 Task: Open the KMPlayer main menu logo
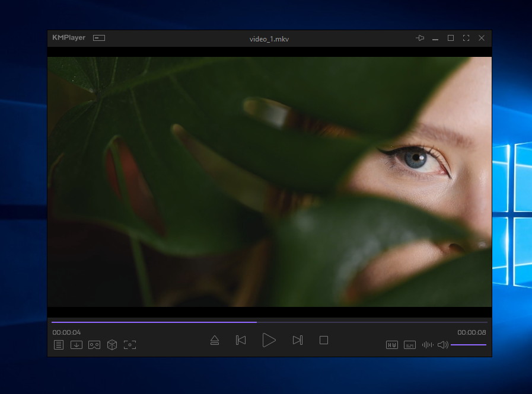click(x=69, y=38)
